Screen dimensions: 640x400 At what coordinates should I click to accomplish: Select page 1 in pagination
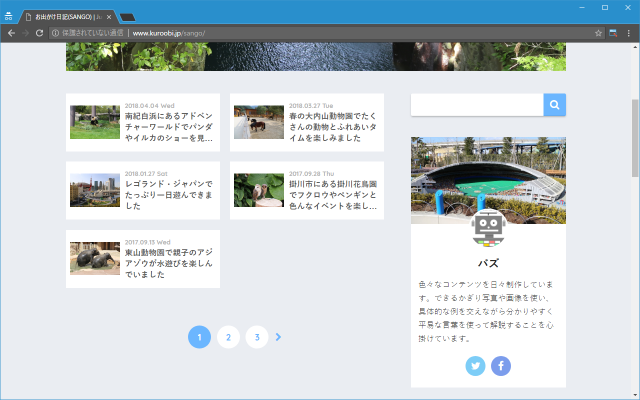(199, 337)
